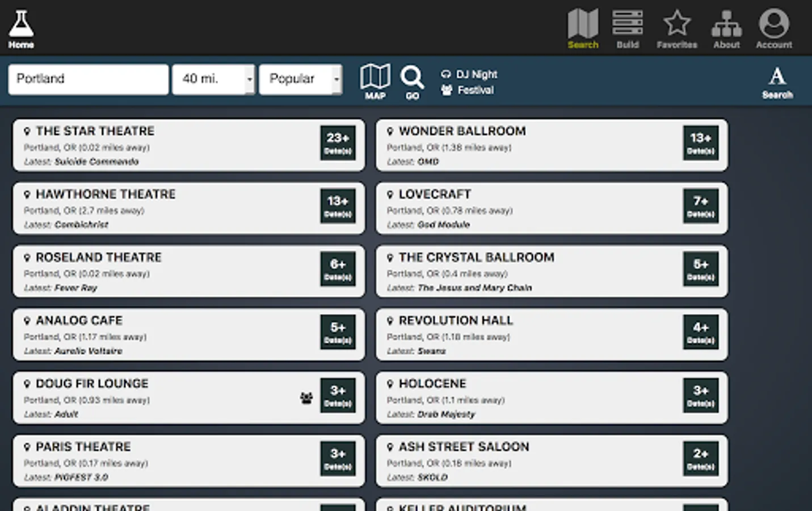Click the Home flask icon
This screenshot has width=812, height=511.
click(x=21, y=29)
